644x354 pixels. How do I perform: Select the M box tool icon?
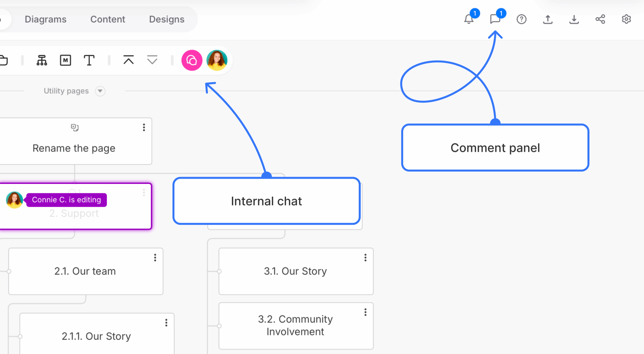click(65, 60)
